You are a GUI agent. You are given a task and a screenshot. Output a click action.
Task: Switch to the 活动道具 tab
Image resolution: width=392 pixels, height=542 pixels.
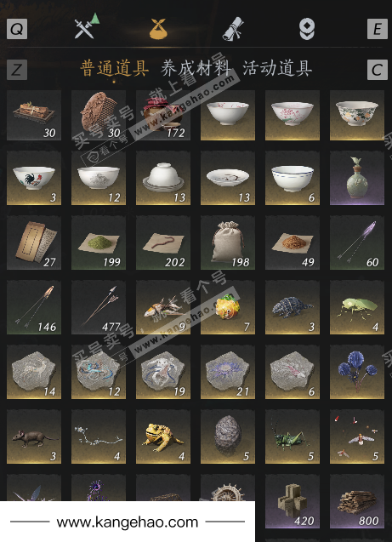277,68
